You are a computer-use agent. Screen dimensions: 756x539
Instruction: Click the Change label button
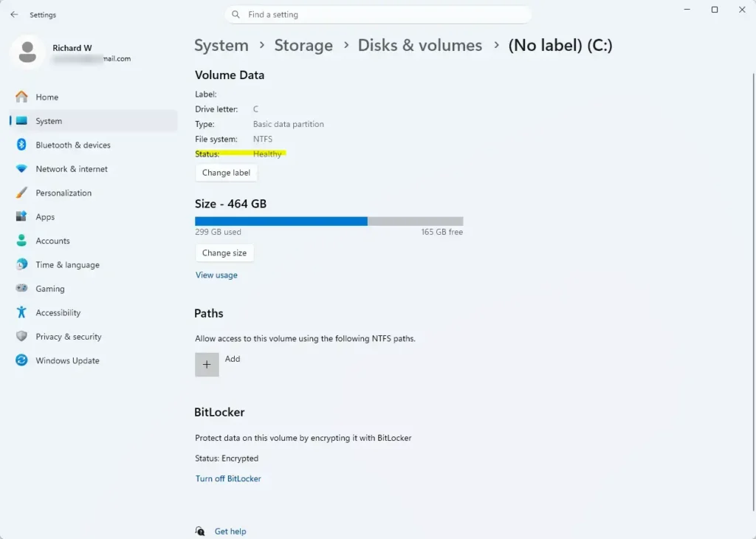coord(226,173)
